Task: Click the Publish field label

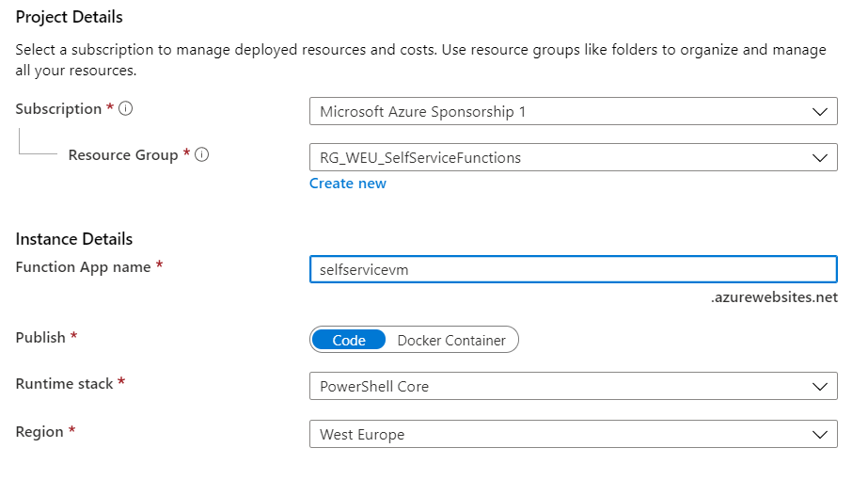Action: tap(40, 338)
